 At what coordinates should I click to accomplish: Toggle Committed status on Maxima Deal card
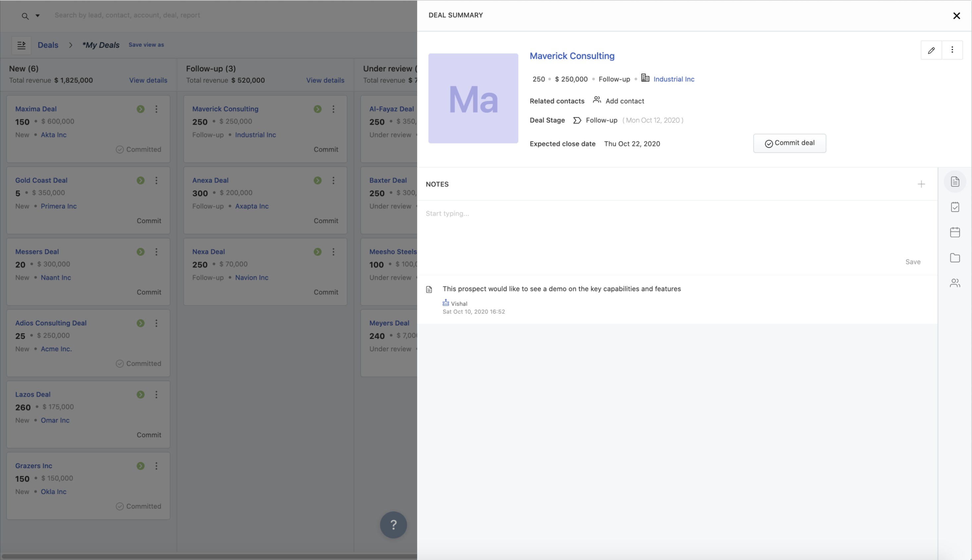pyautogui.click(x=139, y=149)
